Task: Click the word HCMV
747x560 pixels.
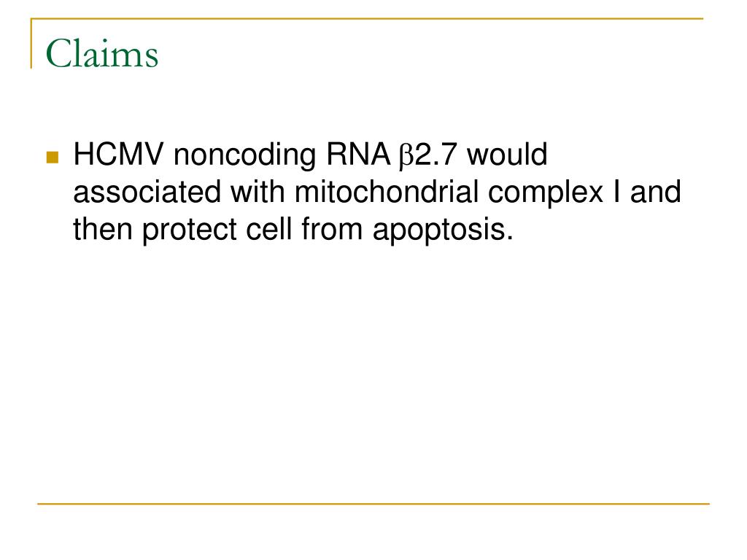Action: [119, 155]
